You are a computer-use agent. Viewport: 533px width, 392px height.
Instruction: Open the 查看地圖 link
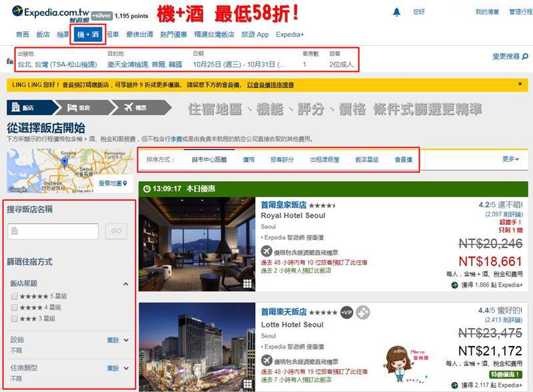point(110,183)
